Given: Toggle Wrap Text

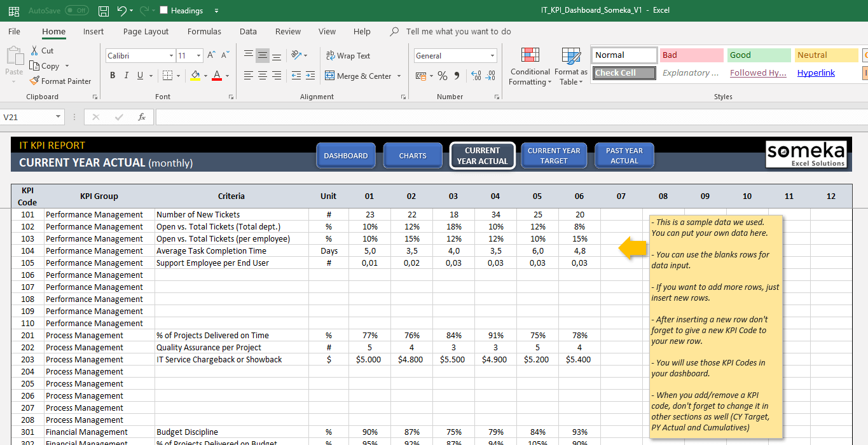Looking at the screenshot, I should point(347,55).
